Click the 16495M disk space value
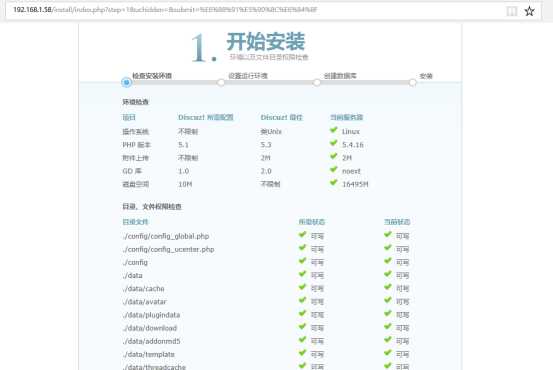Viewport: 553px width, 370px height. pos(355,184)
